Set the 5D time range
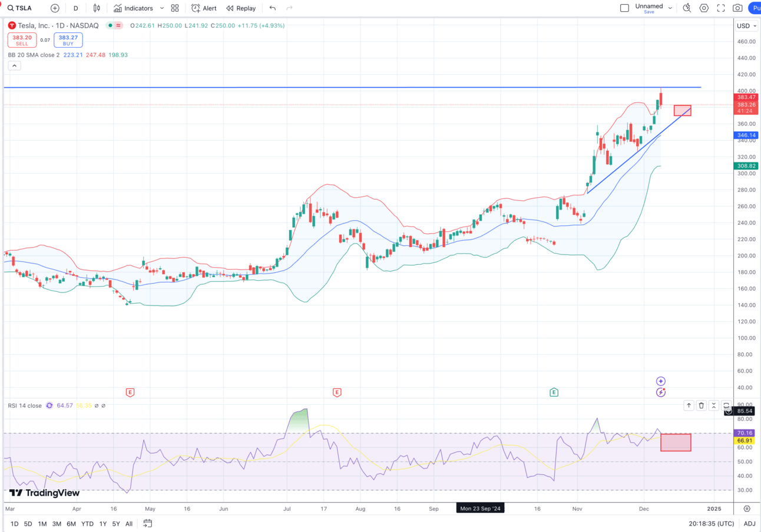This screenshot has width=761, height=532. click(x=28, y=524)
